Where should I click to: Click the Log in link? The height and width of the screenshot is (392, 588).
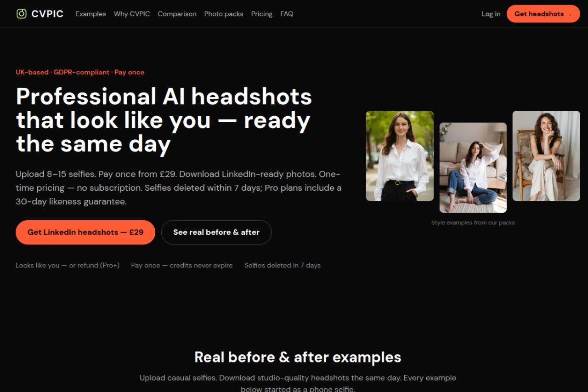(x=491, y=14)
